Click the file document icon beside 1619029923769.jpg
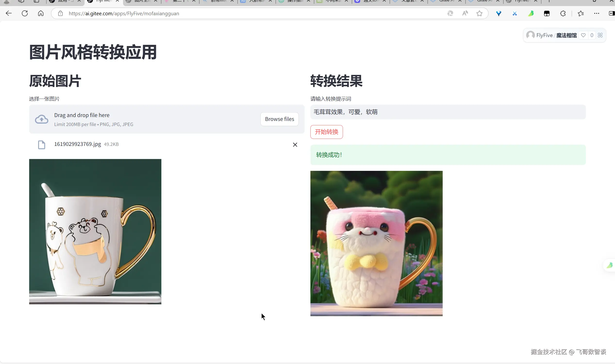The height and width of the screenshot is (364, 615). coord(42,144)
